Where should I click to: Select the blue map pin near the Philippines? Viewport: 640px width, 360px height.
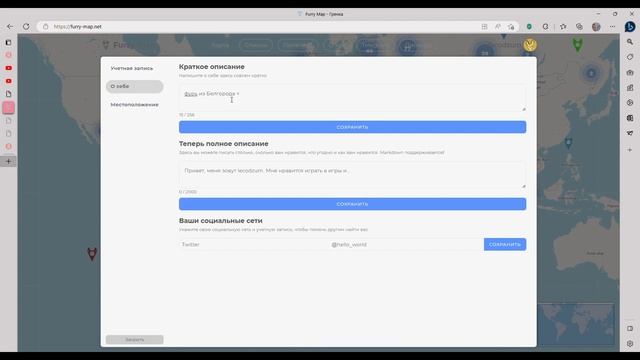point(568,143)
